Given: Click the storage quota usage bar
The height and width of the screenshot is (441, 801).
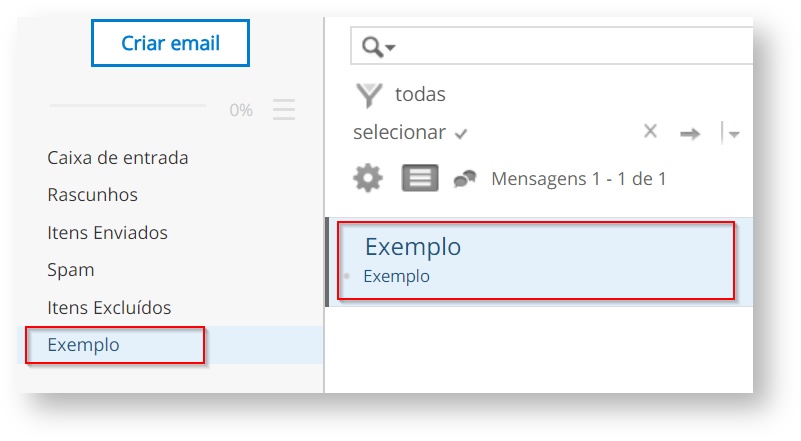Looking at the screenshot, I should [x=127, y=105].
